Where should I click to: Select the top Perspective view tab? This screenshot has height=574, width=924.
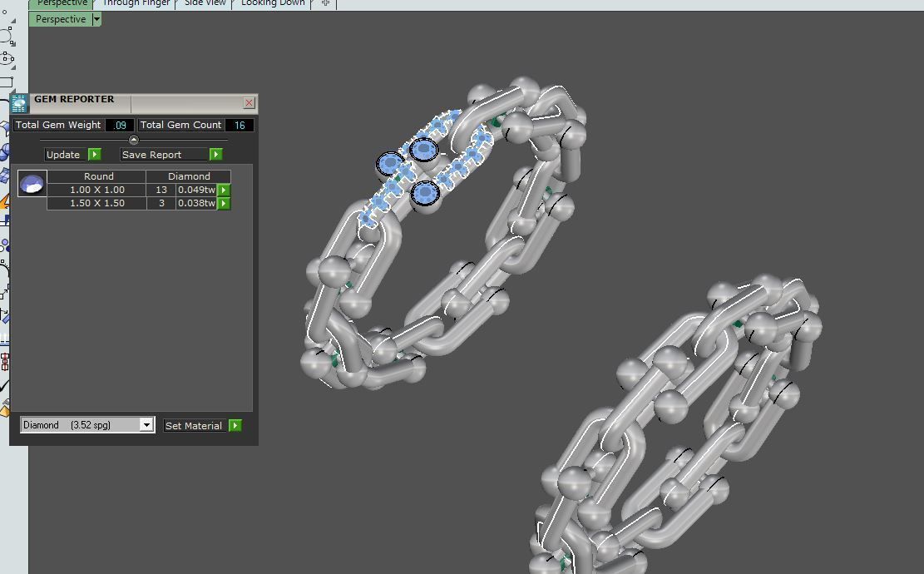click(62, 3)
